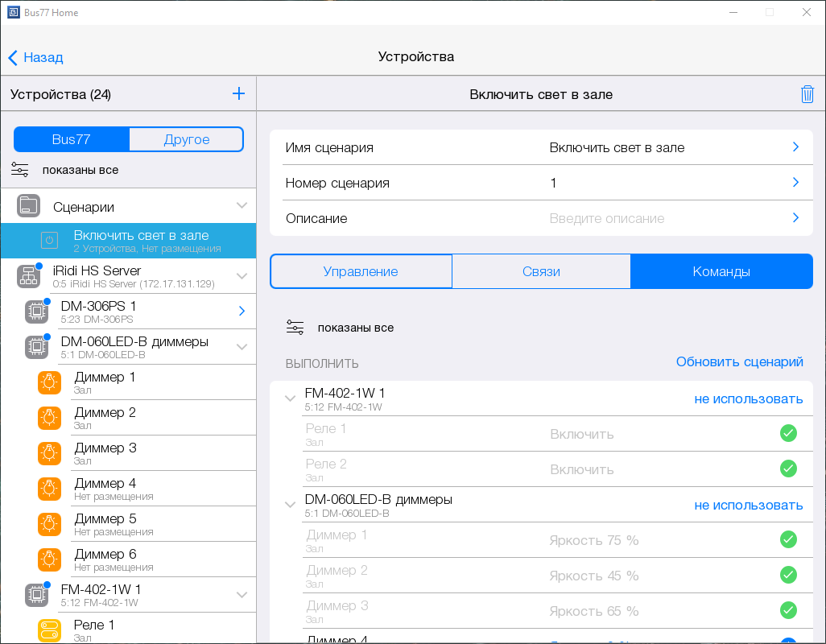Toggle the green checkmark for Реле 1
The height and width of the screenshot is (644, 826).
click(x=788, y=434)
